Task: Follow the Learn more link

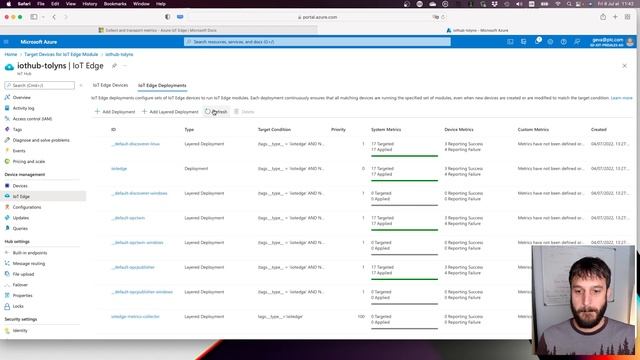Action: tap(621, 98)
